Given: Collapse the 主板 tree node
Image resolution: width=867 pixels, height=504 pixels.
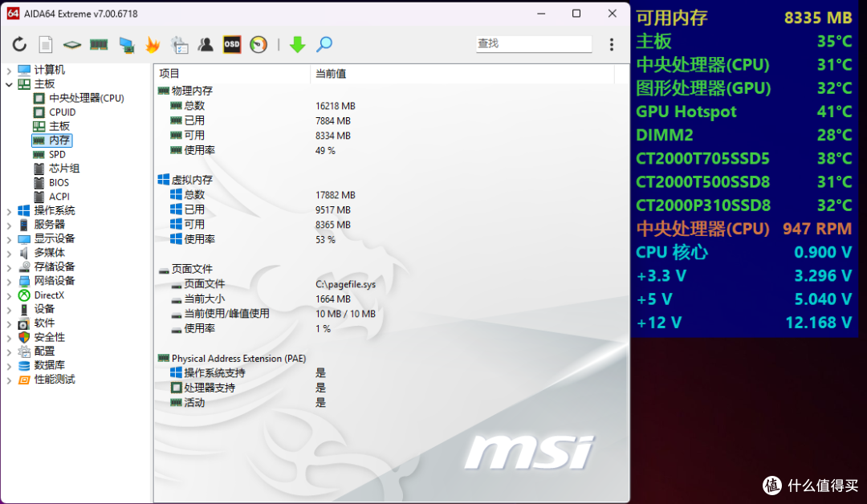Looking at the screenshot, I should pos(9,84).
